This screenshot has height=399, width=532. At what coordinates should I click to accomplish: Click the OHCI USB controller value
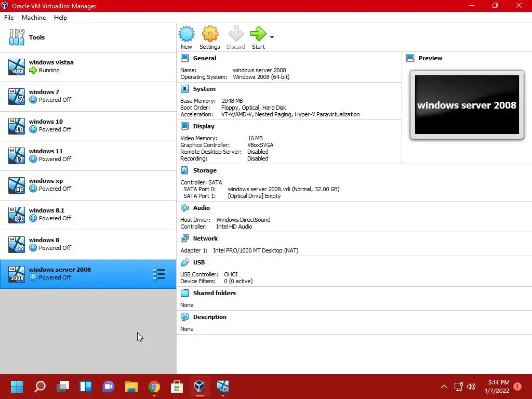coord(231,274)
